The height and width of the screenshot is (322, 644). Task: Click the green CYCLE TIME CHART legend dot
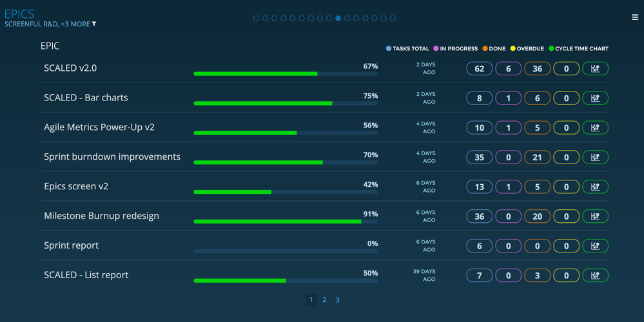tap(551, 48)
